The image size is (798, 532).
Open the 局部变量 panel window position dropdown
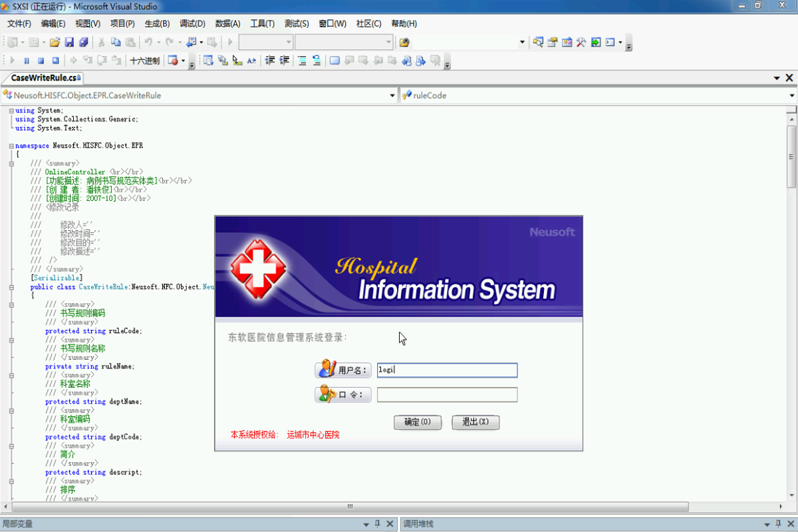pyautogui.click(x=366, y=524)
